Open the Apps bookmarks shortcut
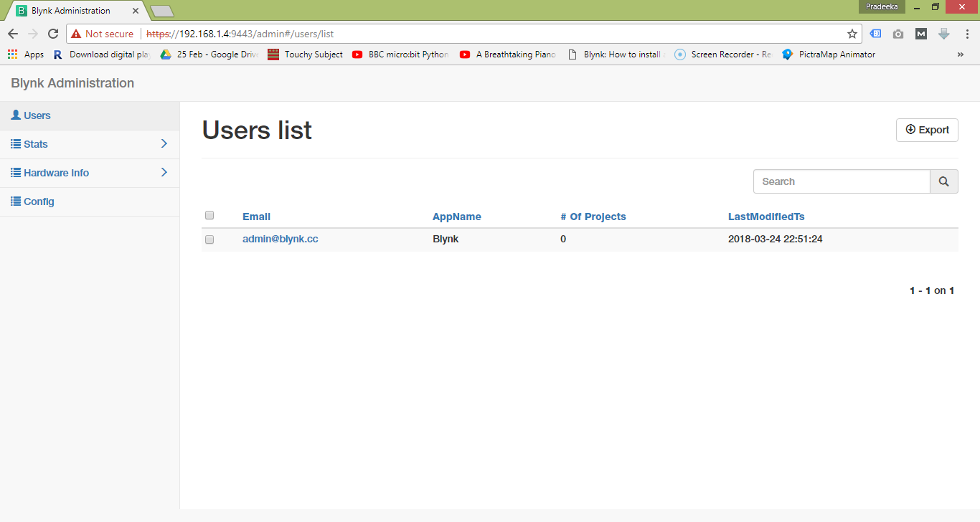The image size is (980, 522). [26, 54]
